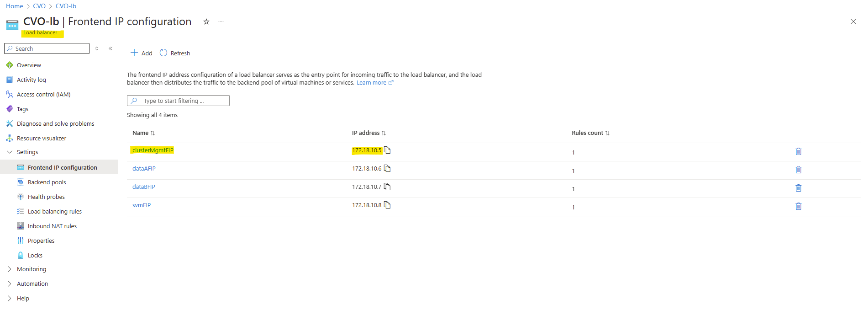Expand the Automation section
Image resolution: width=868 pixels, height=321 pixels.
[10, 284]
